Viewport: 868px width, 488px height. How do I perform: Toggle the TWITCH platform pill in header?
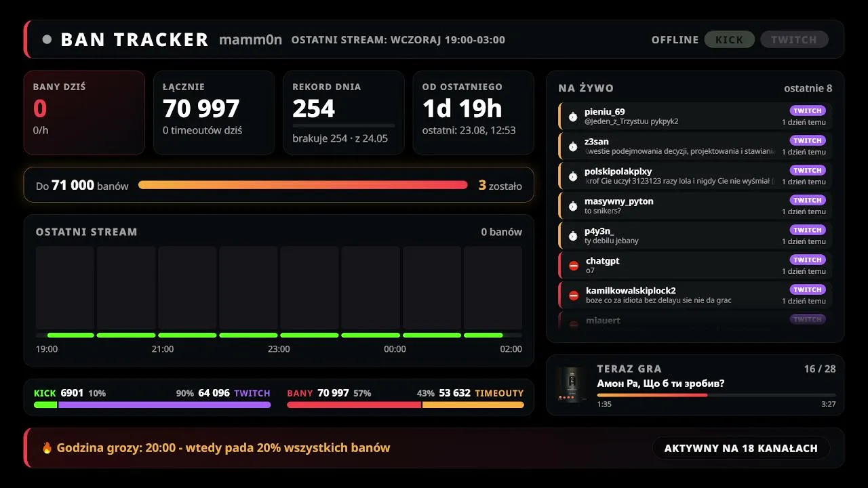point(794,39)
